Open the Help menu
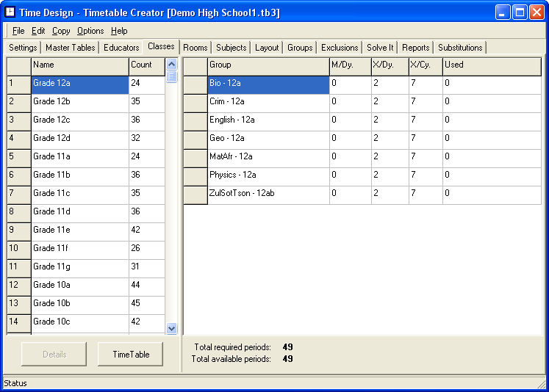 (119, 31)
